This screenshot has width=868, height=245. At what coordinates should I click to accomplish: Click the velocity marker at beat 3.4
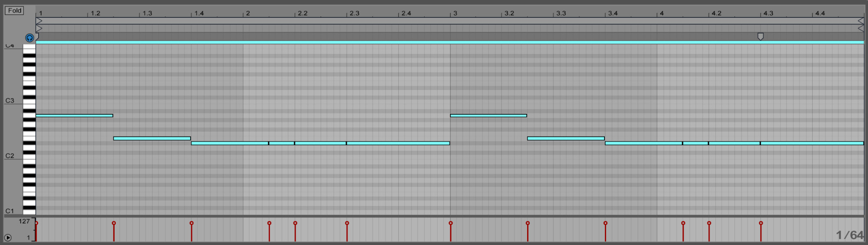point(605,223)
